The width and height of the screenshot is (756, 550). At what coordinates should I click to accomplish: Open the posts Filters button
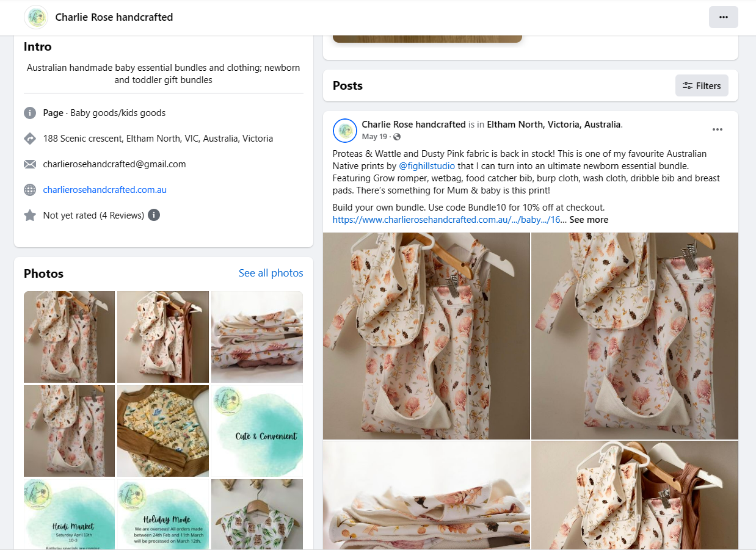tap(702, 85)
